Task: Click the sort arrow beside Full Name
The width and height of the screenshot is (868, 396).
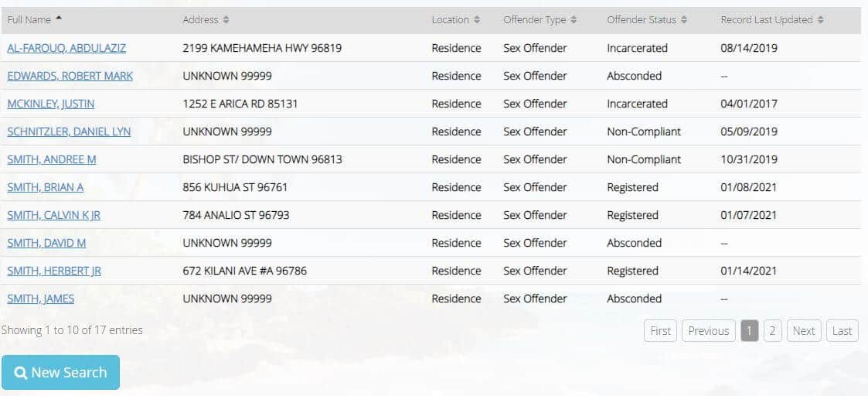Action: click(x=60, y=19)
